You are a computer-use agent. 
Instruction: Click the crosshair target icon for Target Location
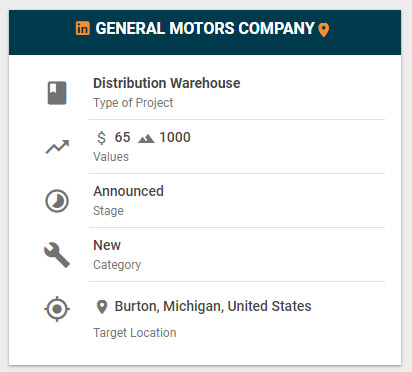tap(57, 309)
